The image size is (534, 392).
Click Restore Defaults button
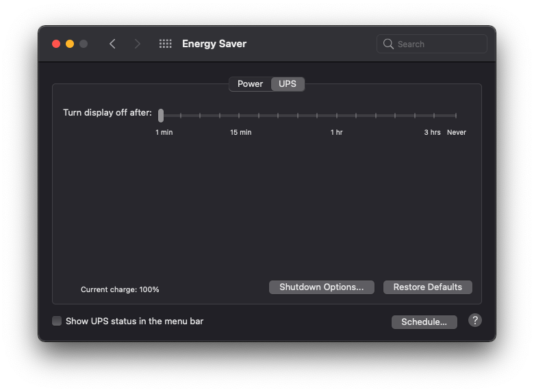[x=427, y=287]
